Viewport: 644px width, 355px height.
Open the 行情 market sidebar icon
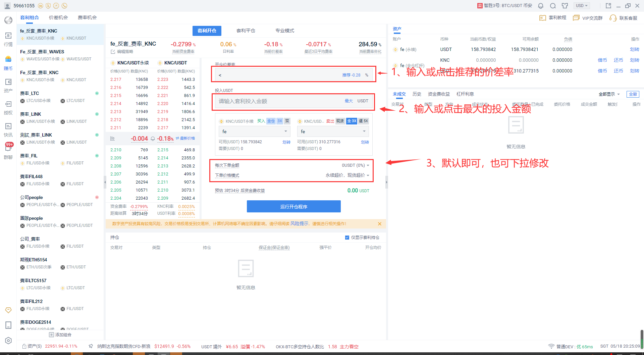(8, 39)
